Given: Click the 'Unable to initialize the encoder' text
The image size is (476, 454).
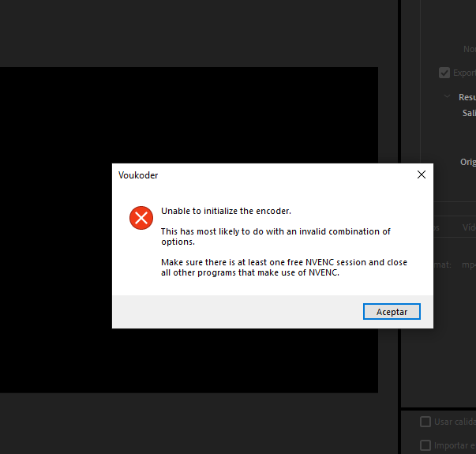Looking at the screenshot, I should coord(226,211).
